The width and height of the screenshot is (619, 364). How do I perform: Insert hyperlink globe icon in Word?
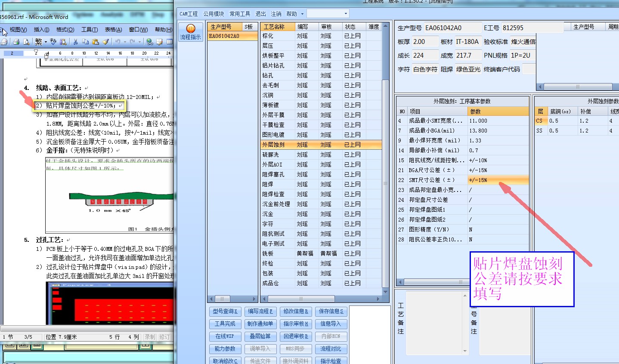[149, 42]
